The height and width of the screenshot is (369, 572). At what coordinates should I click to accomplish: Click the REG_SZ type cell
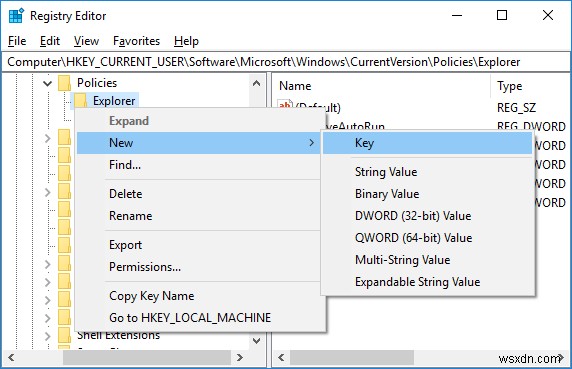(516, 108)
